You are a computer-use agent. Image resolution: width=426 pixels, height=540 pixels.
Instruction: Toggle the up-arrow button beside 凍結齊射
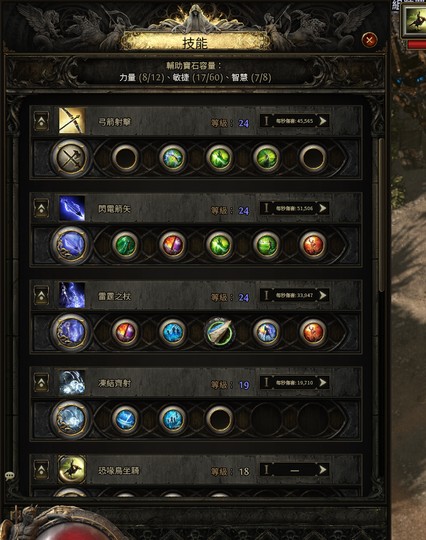click(x=41, y=383)
